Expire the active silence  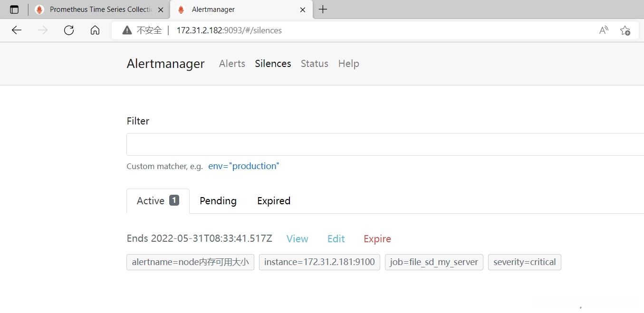tap(377, 239)
